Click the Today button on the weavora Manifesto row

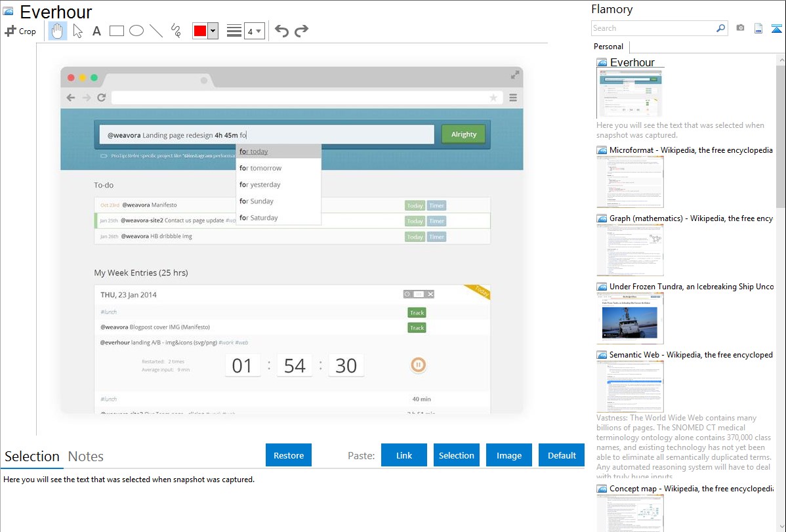point(415,205)
